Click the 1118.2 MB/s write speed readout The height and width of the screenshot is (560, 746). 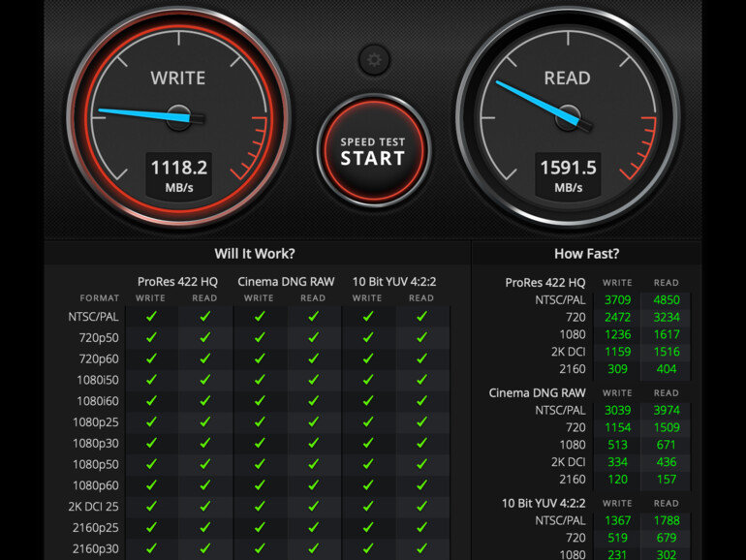179,175
